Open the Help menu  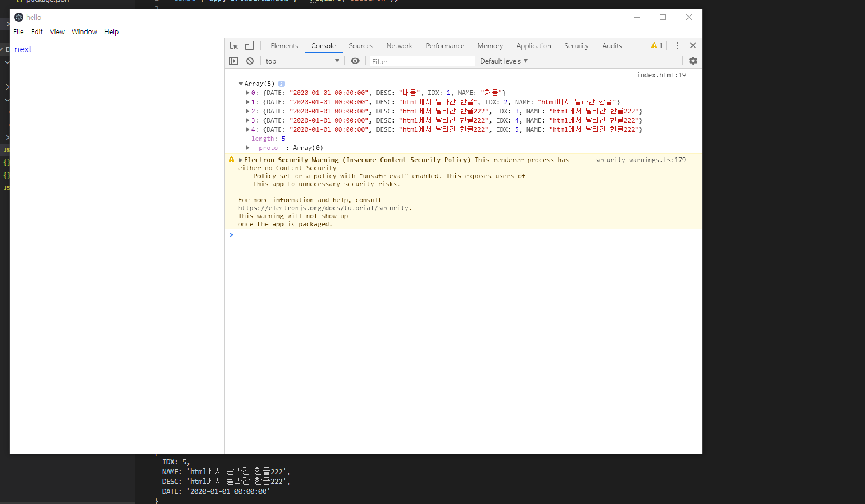coord(111,32)
